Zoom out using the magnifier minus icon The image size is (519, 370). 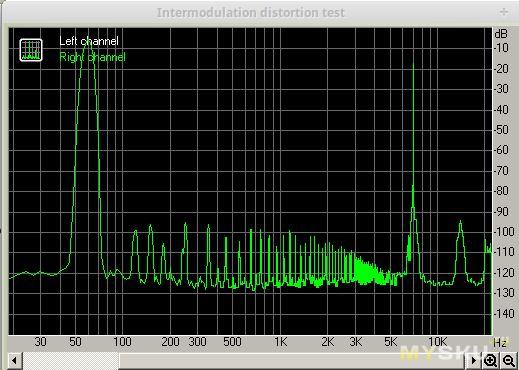click(509, 361)
